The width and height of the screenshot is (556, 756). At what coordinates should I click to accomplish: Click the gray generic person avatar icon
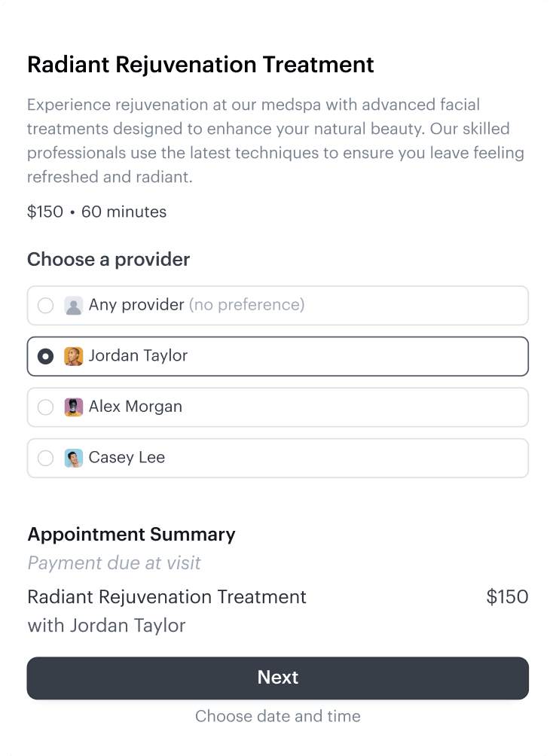(73, 306)
